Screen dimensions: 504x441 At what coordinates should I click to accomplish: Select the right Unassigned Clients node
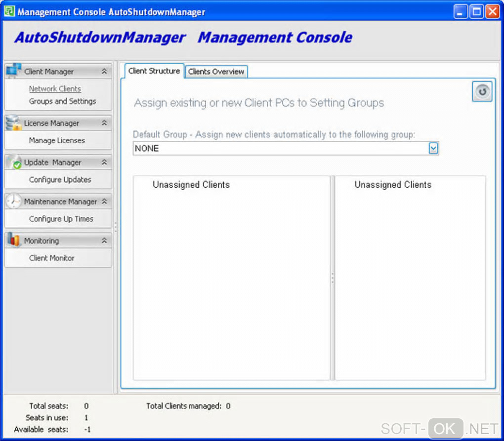coord(393,185)
